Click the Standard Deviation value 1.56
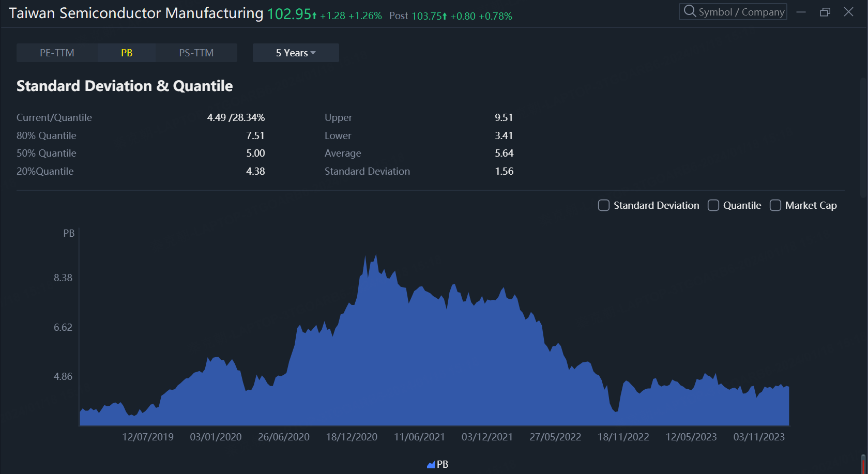The image size is (868, 474). [504, 171]
